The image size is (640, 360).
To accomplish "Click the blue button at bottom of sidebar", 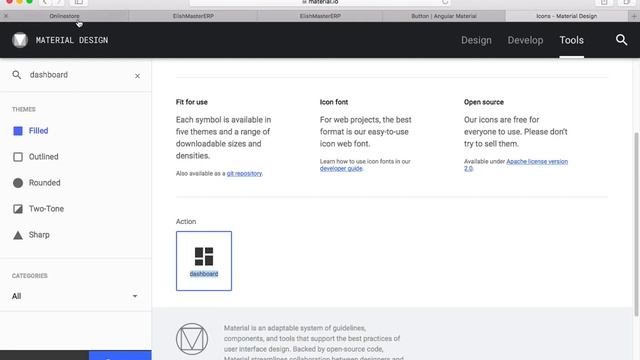I will [120, 355].
